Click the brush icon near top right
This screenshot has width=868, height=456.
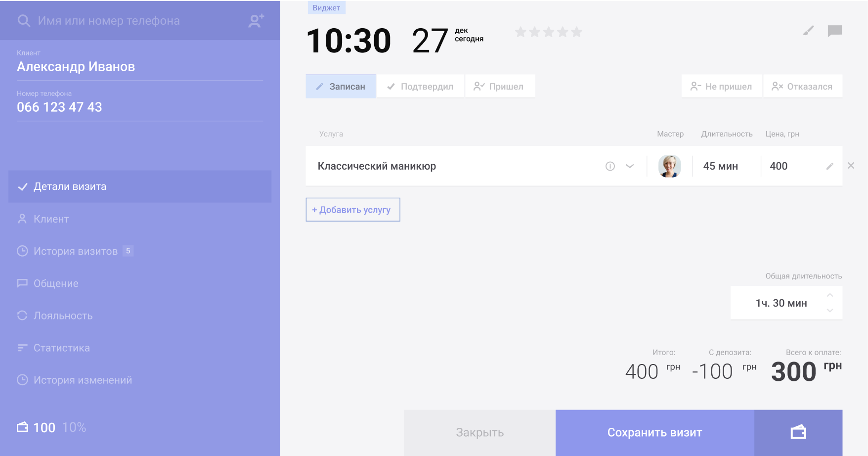coord(808,31)
